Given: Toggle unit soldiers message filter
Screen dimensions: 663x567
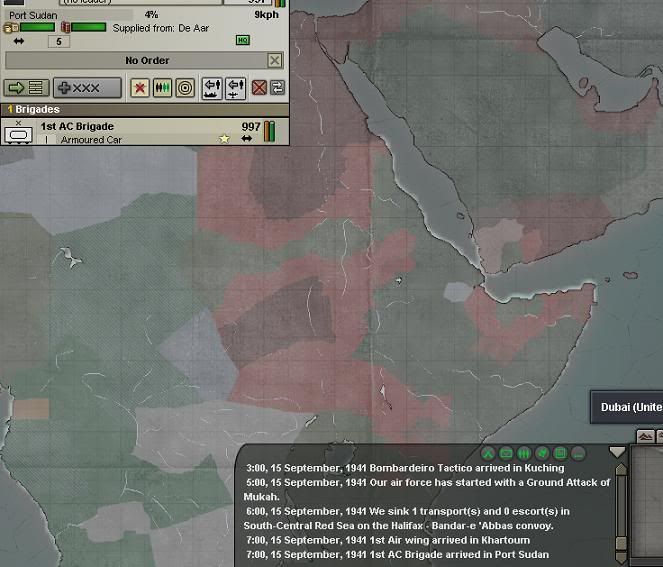Looking at the screenshot, I should click(x=524, y=454).
